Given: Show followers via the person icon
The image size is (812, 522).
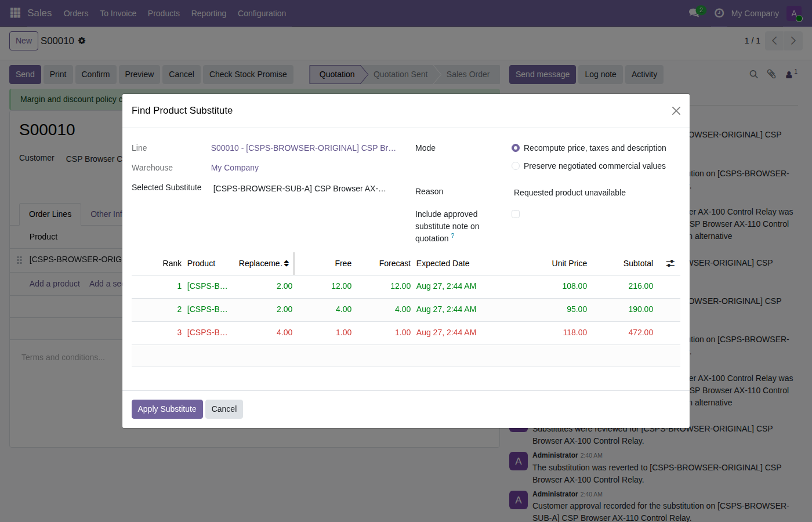Looking at the screenshot, I should (x=790, y=74).
